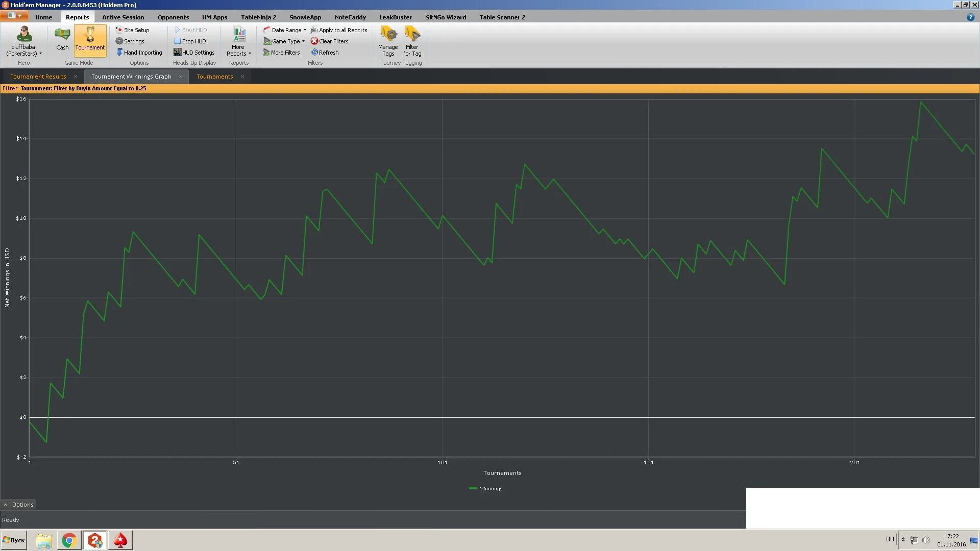Open Google Chrome from the taskbar

point(69,540)
